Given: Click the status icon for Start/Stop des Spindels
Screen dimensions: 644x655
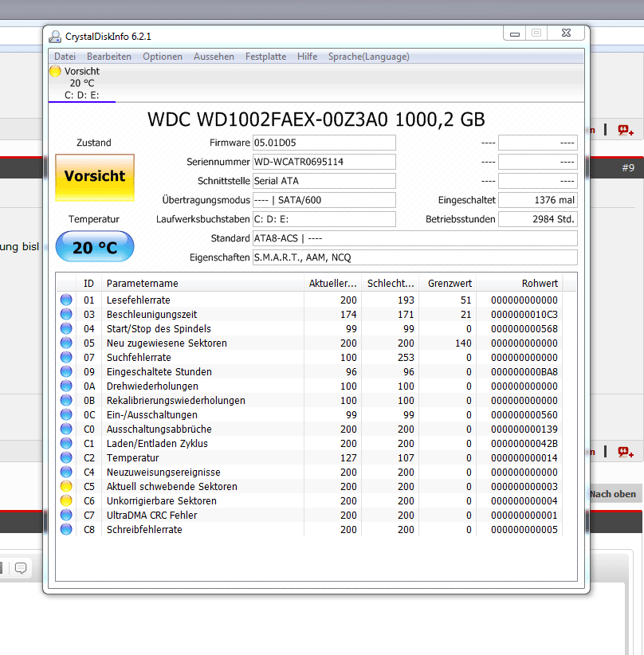Looking at the screenshot, I should point(66,328).
